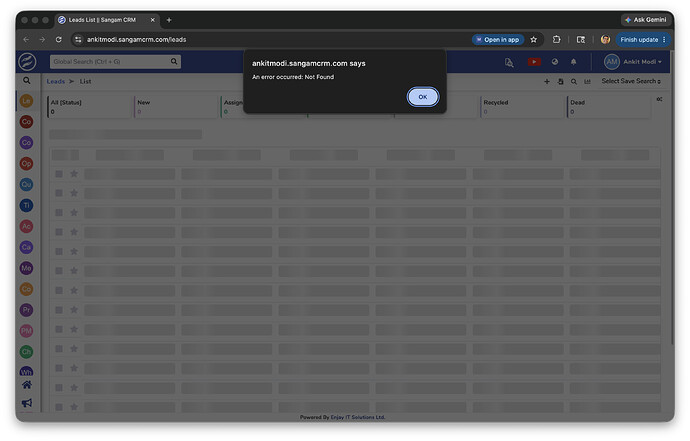Click the Leads breadcrumb link
Screen dimensions: 690x441
55,81
